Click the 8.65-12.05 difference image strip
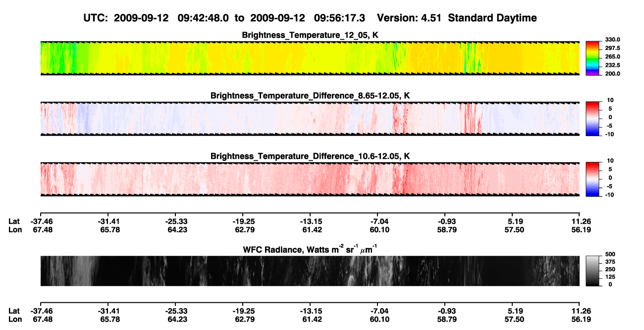This screenshot has height=330, width=644. pyautogui.click(x=310, y=119)
